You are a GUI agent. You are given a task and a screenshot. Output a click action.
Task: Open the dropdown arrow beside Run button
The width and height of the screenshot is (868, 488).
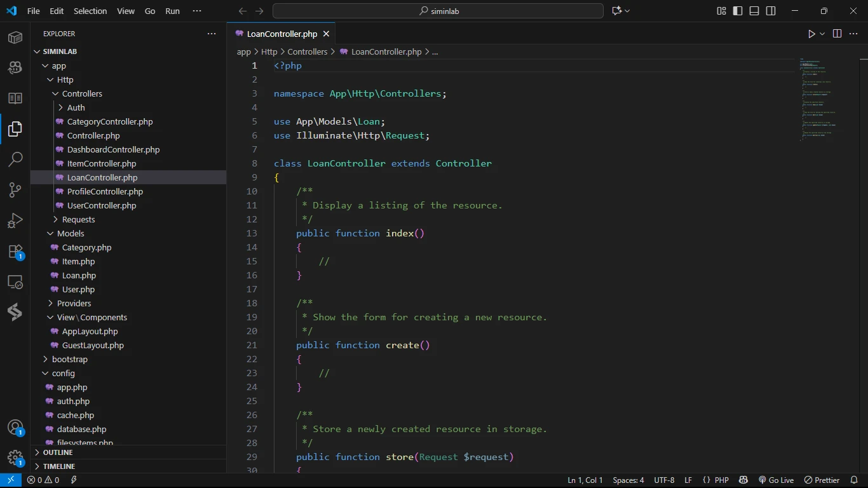822,34
